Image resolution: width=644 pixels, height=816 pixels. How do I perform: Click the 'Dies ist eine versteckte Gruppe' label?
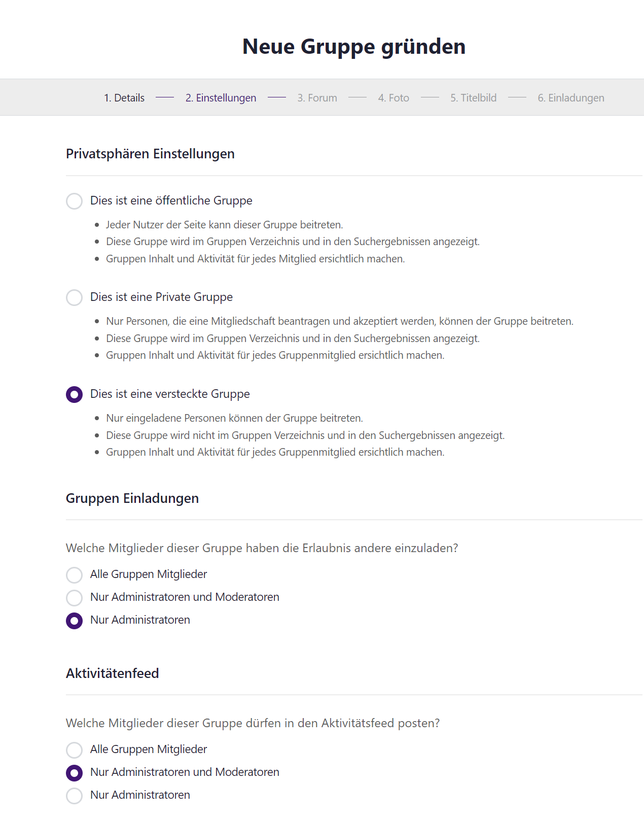click(170, 394)
